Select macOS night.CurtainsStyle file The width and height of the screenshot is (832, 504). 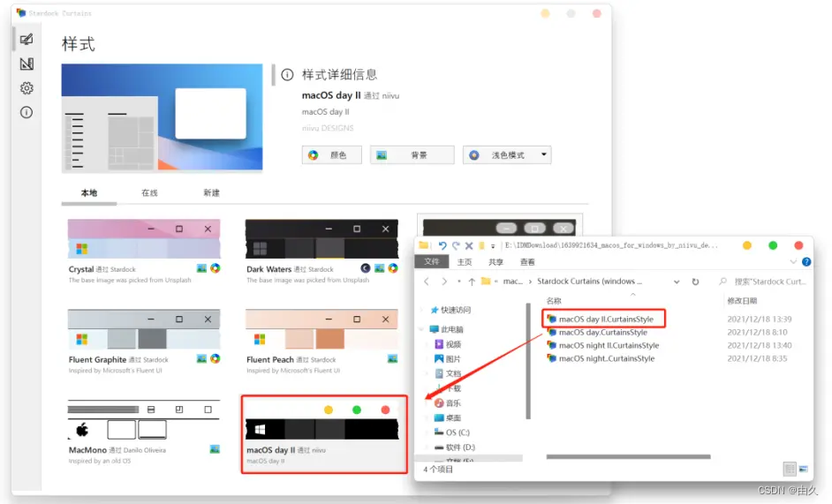601,358
